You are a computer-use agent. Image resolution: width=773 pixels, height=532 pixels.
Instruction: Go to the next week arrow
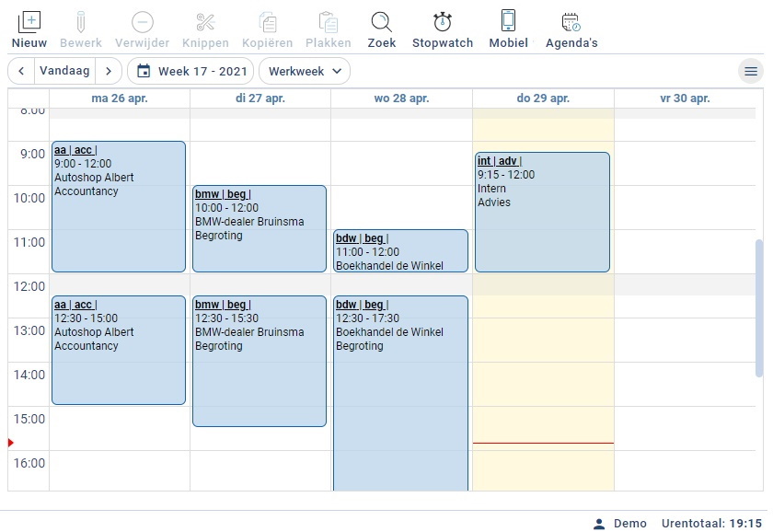point(108,71)
